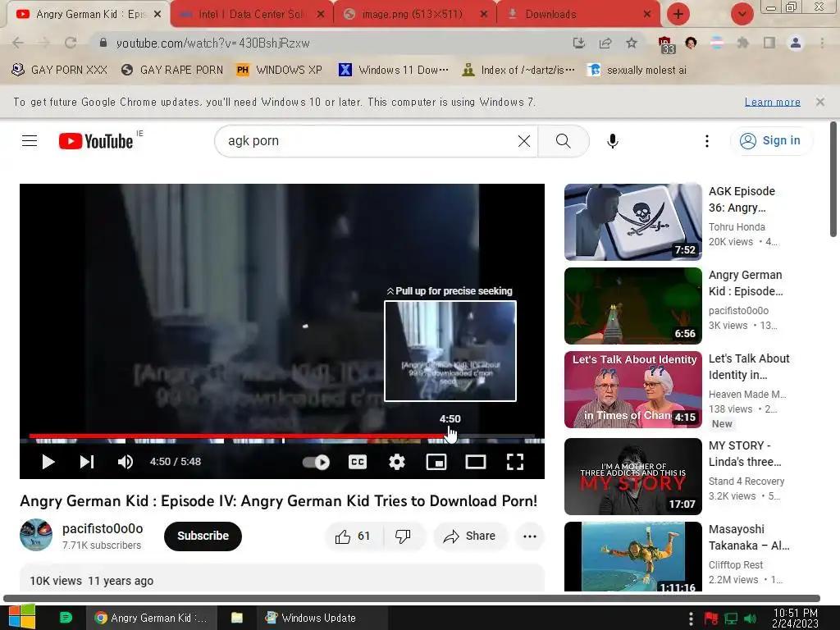Toggle the autoplay switch in the player

(x=316, y=462)
